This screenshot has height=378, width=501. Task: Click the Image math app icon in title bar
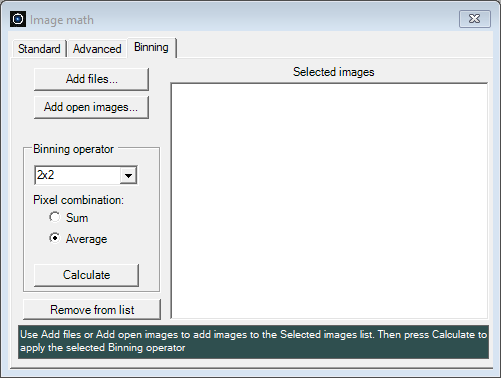(x=18, y=19)
